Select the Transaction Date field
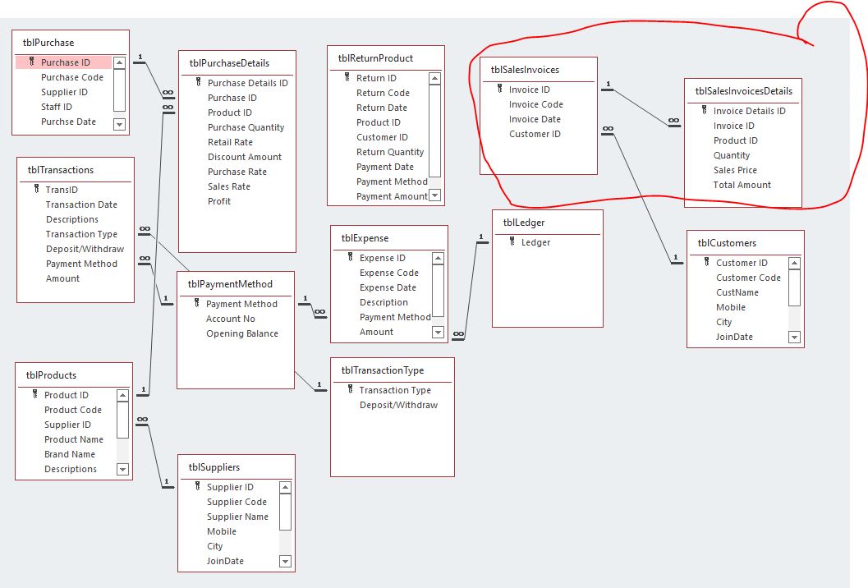 [81, 204]
